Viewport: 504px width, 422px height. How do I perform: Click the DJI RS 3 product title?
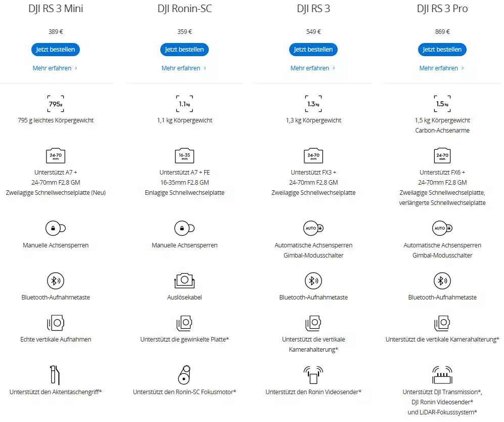pos(313,9)
